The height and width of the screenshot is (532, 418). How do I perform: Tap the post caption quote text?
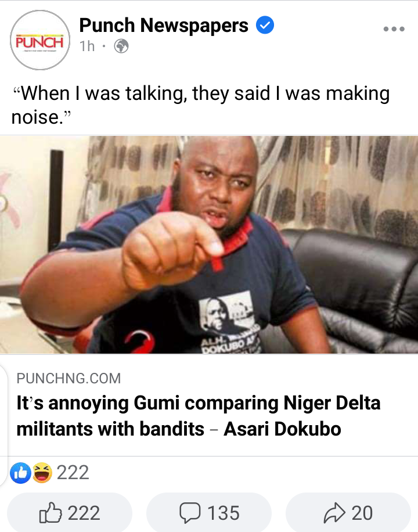pos(200,105)
